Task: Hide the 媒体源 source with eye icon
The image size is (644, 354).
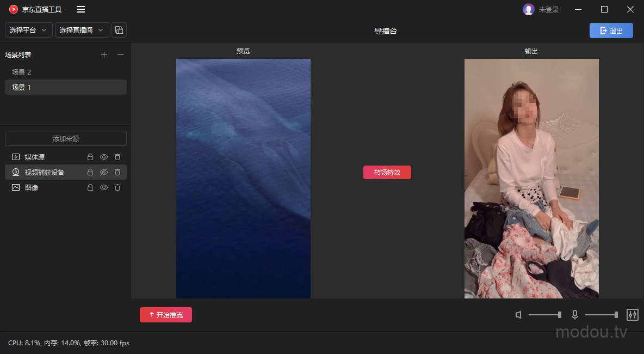Action: pos(104,157)
